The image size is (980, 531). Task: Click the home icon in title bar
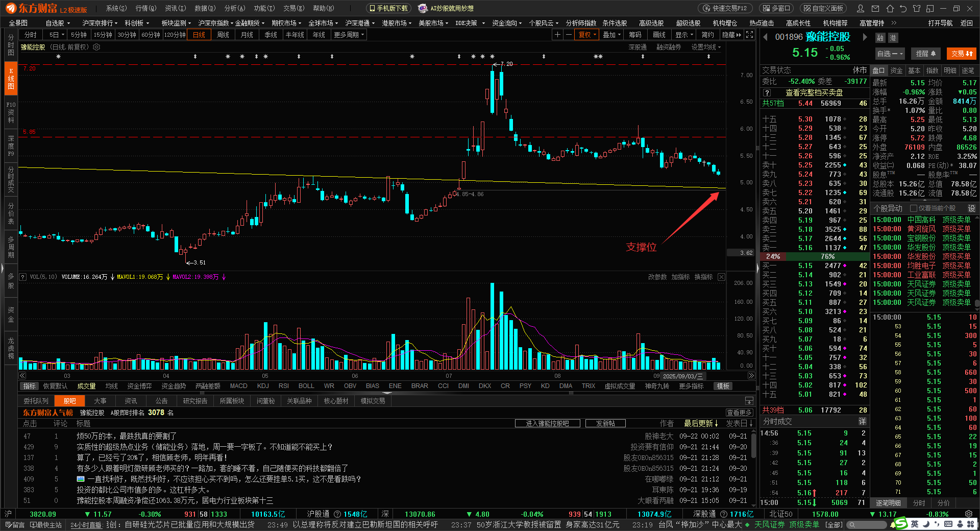pos(890,9)
